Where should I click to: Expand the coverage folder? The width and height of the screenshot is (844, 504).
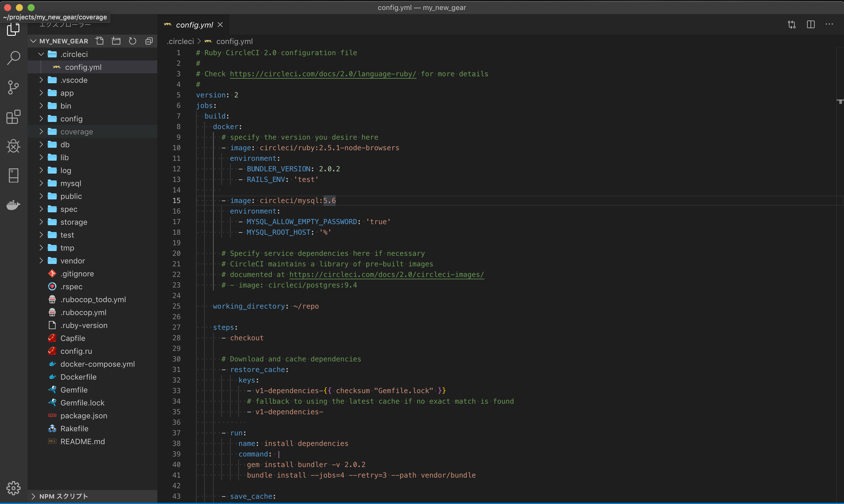pyautogui.click(x=41, y=132)
